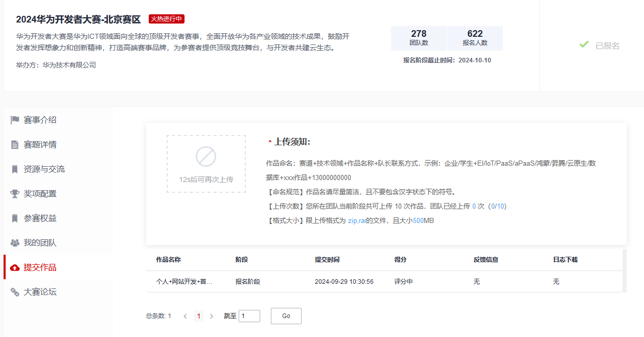Open the 赛题详情 menu item
This screenshot has height=337, width=644.
point(58,145)
